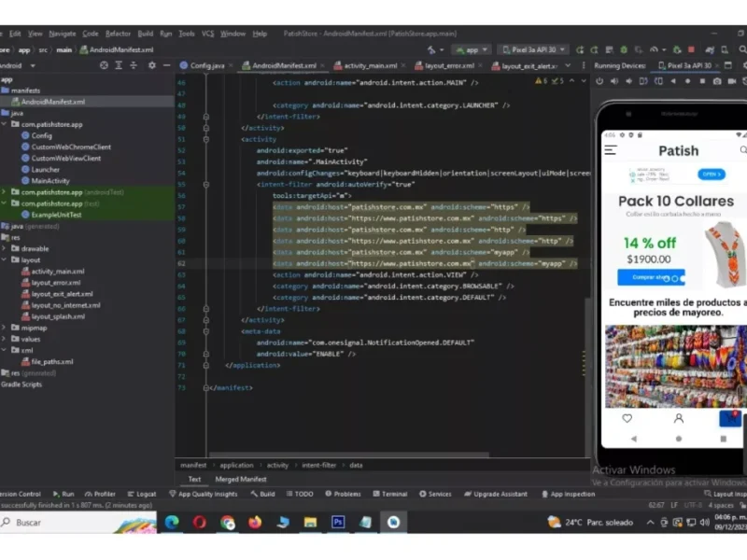
Task: Collapse the layout folder
Action: (x=4, y=260)
